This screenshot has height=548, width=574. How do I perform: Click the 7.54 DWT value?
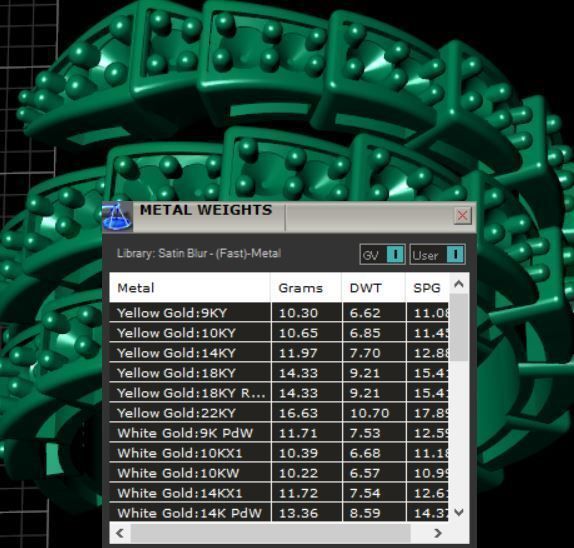365,493
